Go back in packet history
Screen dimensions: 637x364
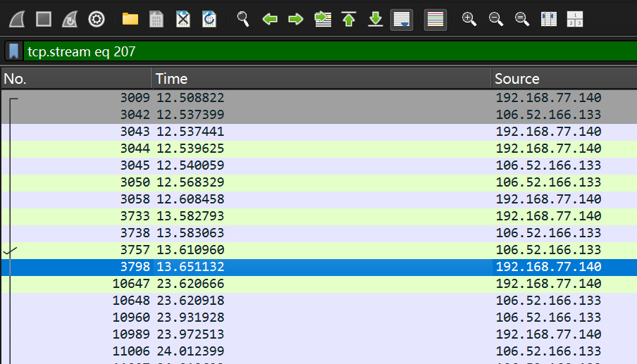click(270, 19)
